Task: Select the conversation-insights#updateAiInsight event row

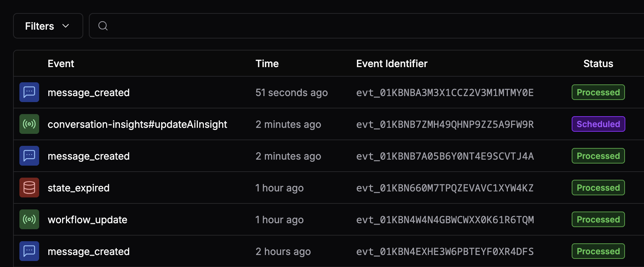Action: click(x=138, y=124)
